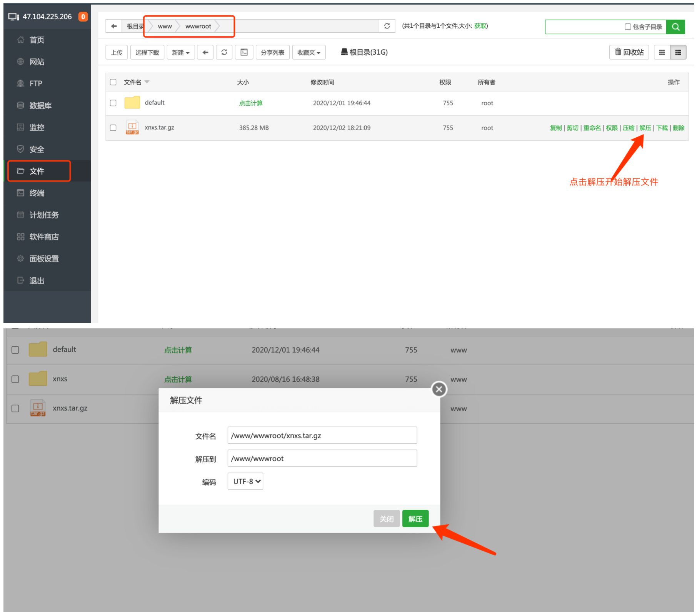The width and height of the screenshot is (697, 616).
Task: Click the 上传 upload button
Action: 117,52
